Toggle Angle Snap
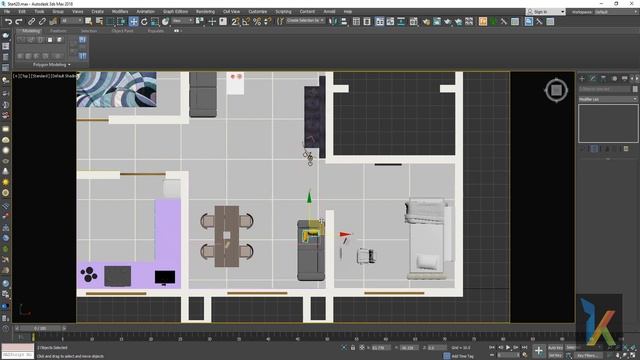 (x=246, y=21)
